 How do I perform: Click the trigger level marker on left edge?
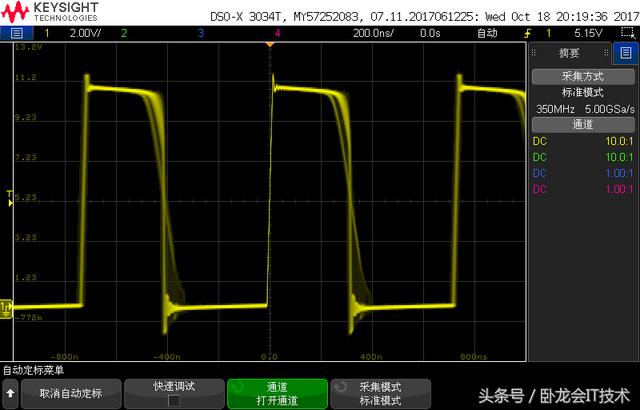9,198
